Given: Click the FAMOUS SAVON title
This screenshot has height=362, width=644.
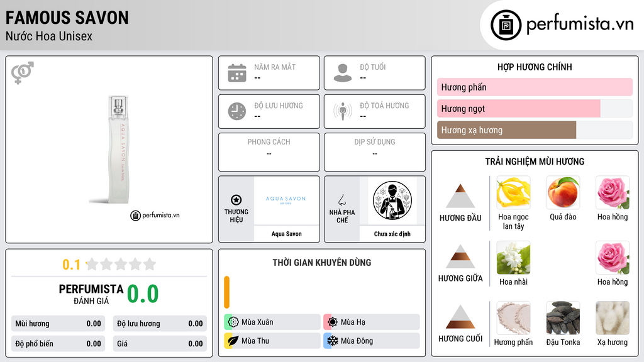Looking at the screenshot, I should [x=67, y=18].
